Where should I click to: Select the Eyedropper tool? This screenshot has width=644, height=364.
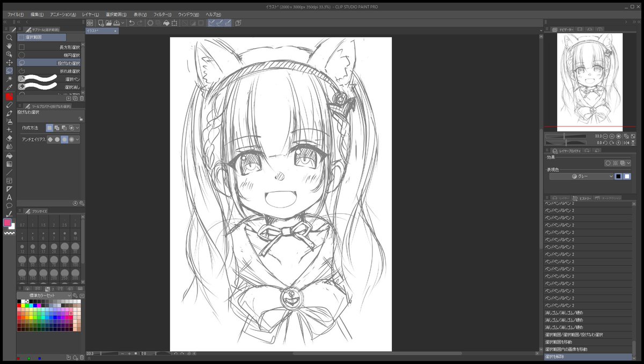pyautogui.click(x=9, y=87)
